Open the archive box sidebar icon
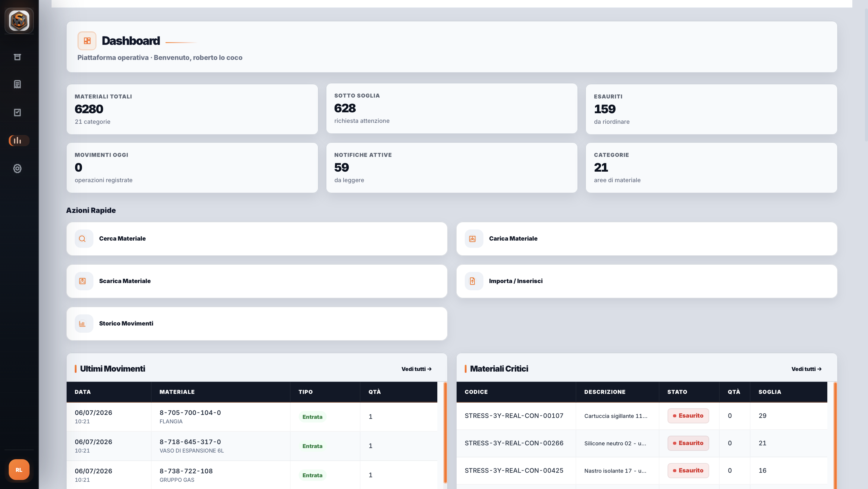Screen dimensions: 868x489 (x=17, y=57)
